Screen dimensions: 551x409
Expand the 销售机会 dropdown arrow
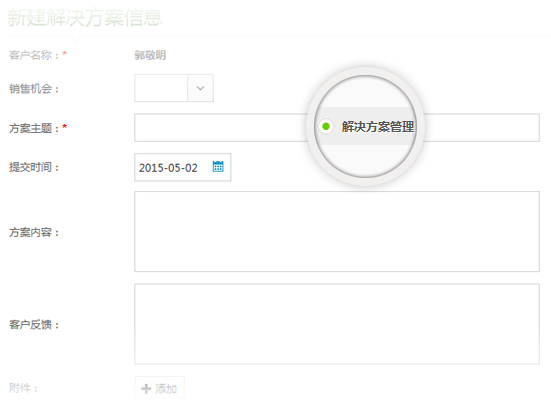pyautogui.click(x=200, y=88)
